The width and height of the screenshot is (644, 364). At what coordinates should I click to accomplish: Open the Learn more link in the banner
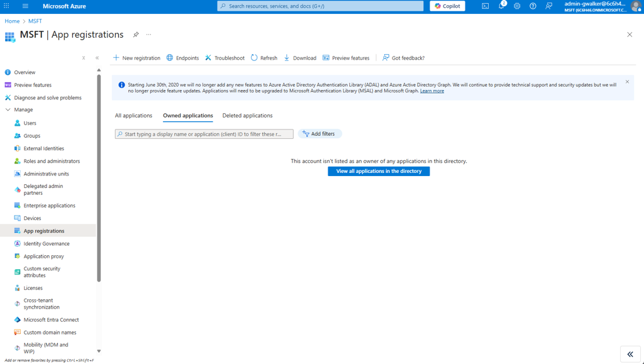433,91
